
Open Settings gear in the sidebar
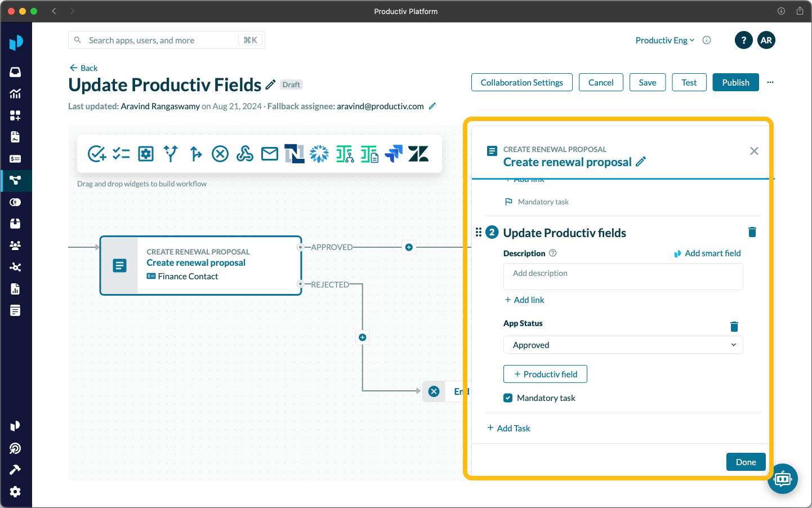tap(15, 491)
